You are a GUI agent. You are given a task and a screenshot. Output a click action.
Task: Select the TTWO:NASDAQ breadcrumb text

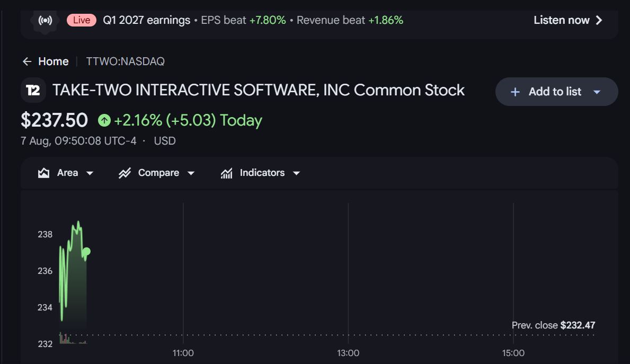tap(126, 61)
